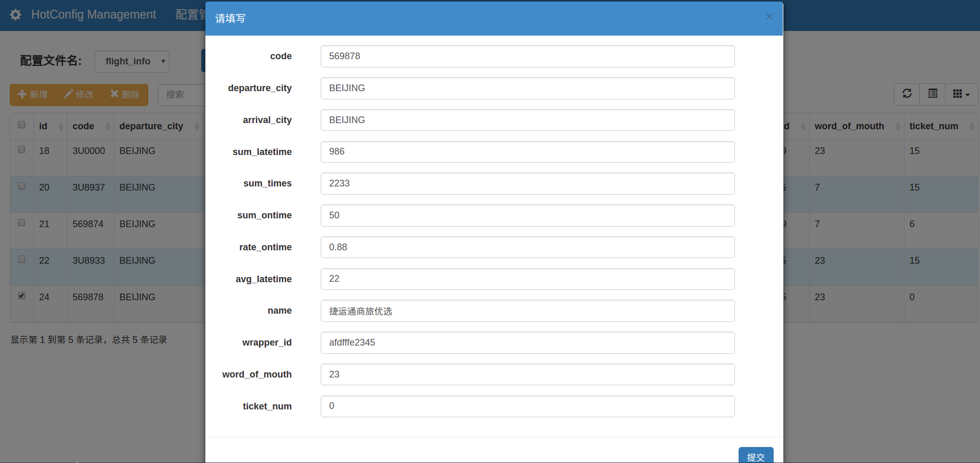The image size is (980, 463).
Task: Click the 删除 delete button
Action: pyautogui.click(x=125, y=95)
